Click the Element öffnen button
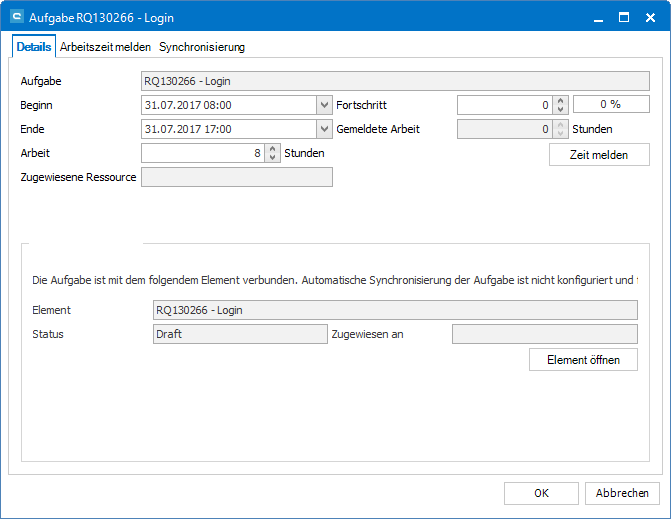 coord(583,360)
